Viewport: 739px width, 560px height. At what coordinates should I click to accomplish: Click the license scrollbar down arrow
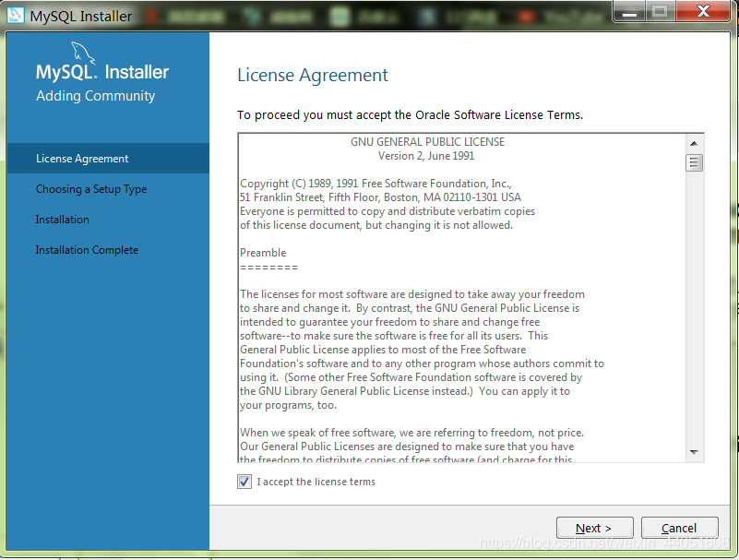click(x=694, y=452)
